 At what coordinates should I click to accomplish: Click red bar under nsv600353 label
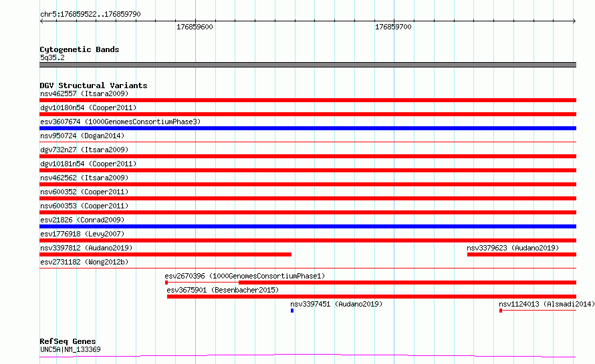tap(308, 212)
